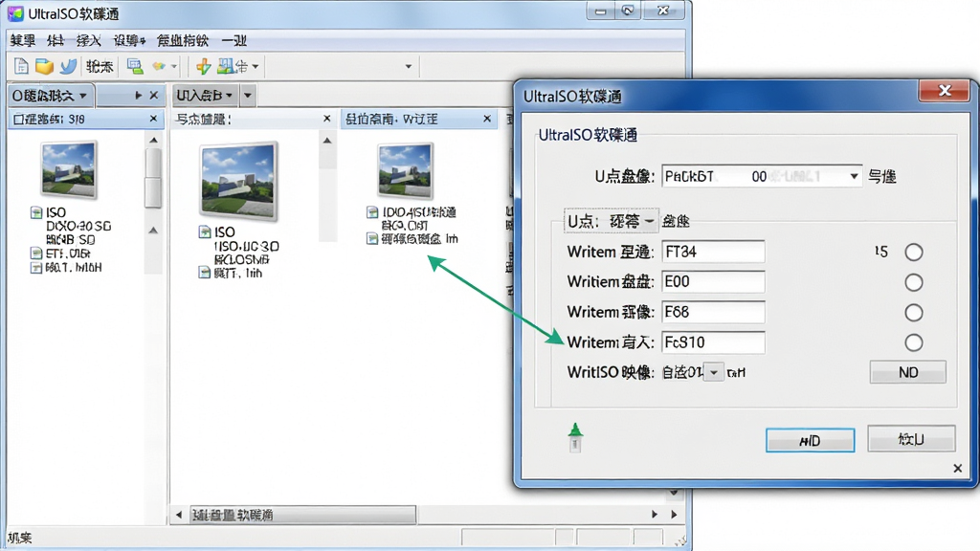Click the ISO file icon in left pane
980x551 pixels.
[x=36, y=212]
